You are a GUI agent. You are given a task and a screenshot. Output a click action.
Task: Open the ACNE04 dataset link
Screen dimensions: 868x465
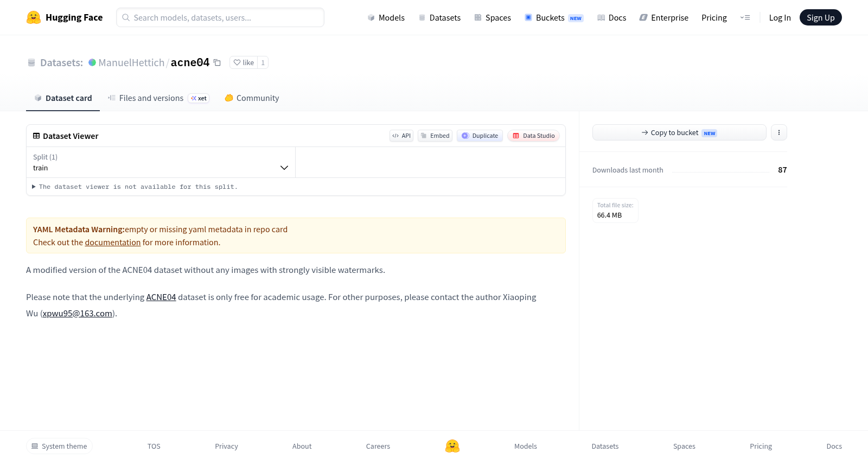click(x=161, y=297)
